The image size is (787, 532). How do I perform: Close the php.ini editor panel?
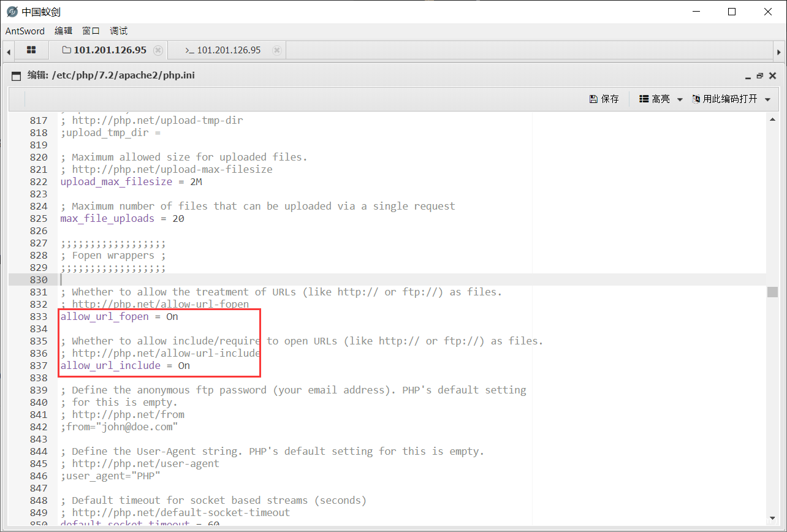pos(772,76)
